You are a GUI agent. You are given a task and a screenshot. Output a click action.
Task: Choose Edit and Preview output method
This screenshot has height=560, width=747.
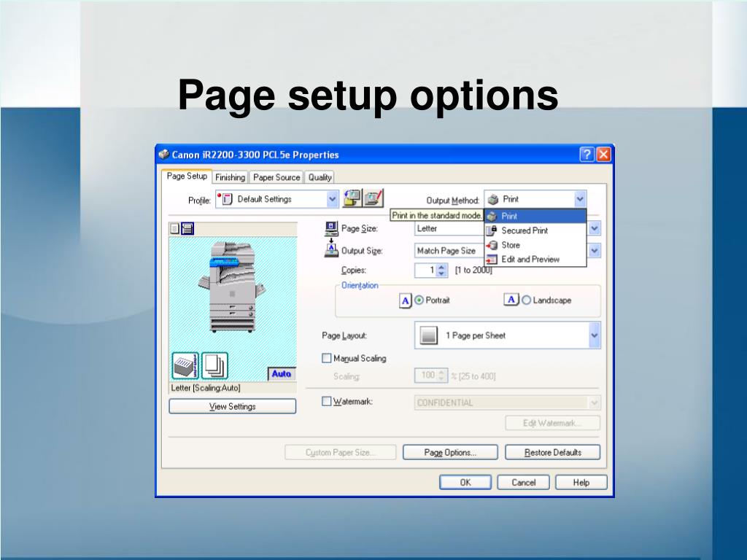pyautogui.click(x=535, y=260)
